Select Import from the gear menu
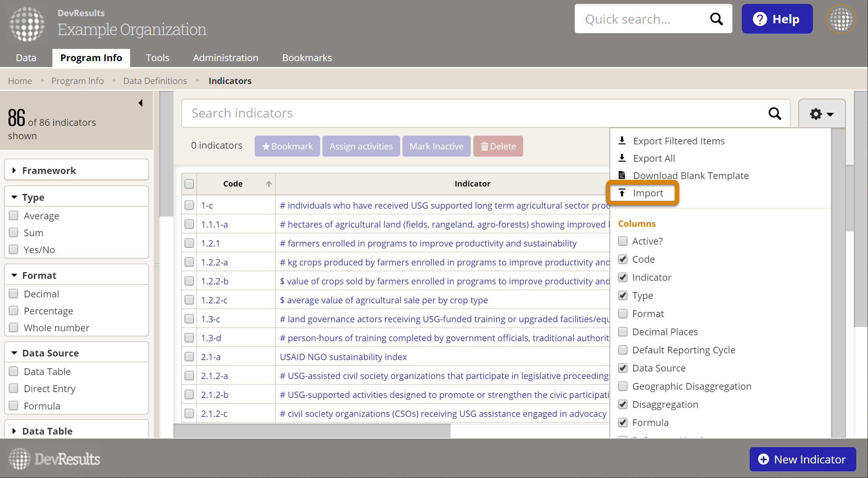The width and height of the screenshot is (868, 478). point(648,193)
